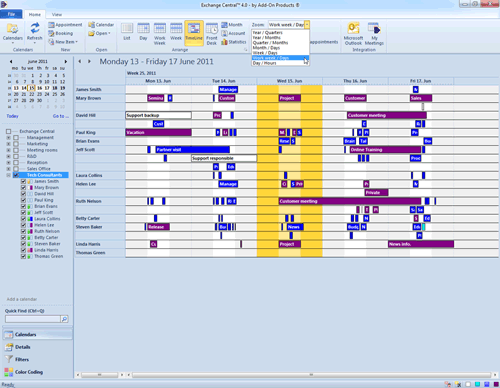Launch Microsoft Outlook integration
Screen dimensions: 500x388
[353, 33]
